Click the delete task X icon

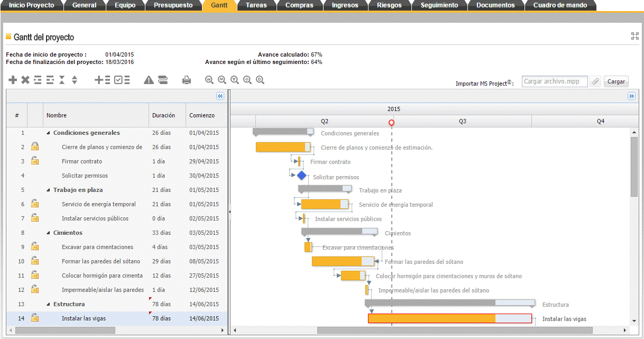click(x=25, y=80)
